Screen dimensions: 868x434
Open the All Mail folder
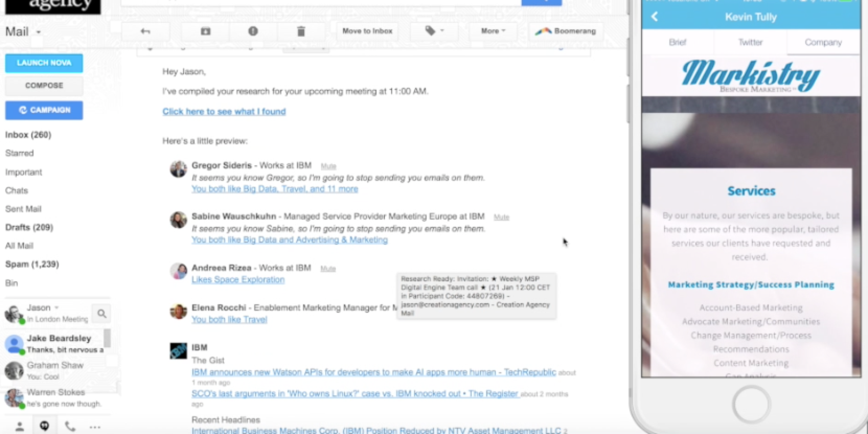pos(19,246)
